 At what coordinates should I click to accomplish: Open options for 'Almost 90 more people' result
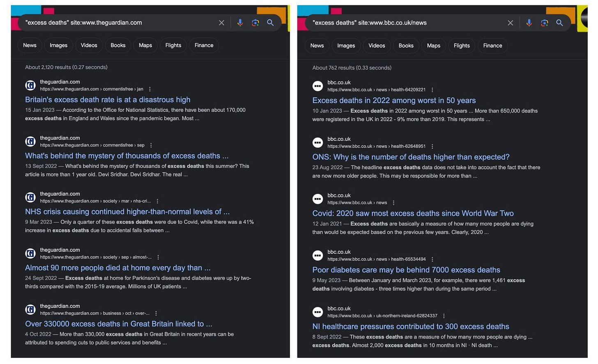158,257
